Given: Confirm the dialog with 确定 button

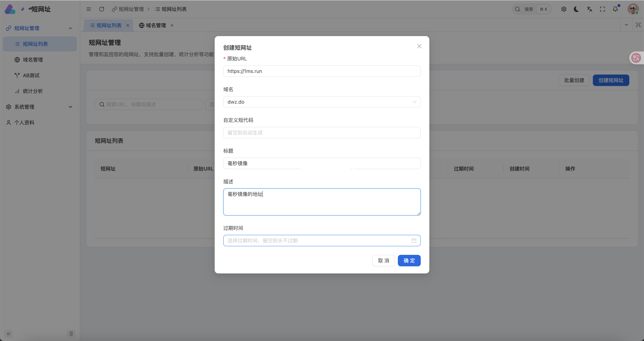Looking at the screenshot, I should pyautogui.click(x=409, y=261).
